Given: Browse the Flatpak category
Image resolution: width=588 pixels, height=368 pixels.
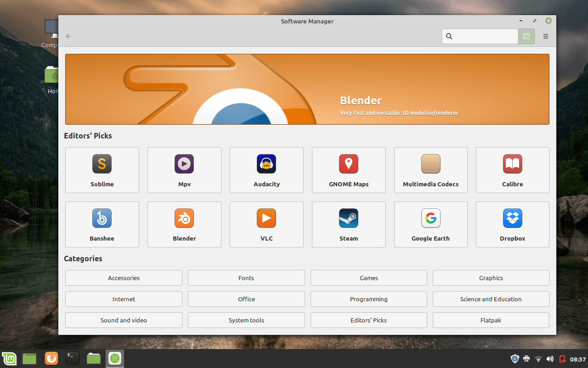Looking at the screenshot, I should 491,320.
